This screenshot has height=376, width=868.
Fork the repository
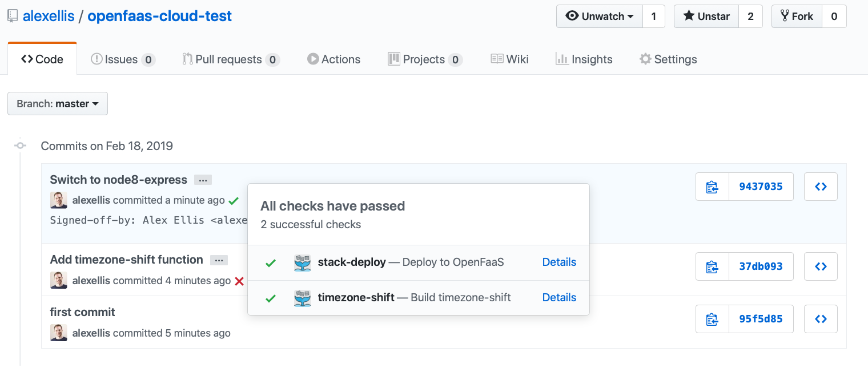797,17
